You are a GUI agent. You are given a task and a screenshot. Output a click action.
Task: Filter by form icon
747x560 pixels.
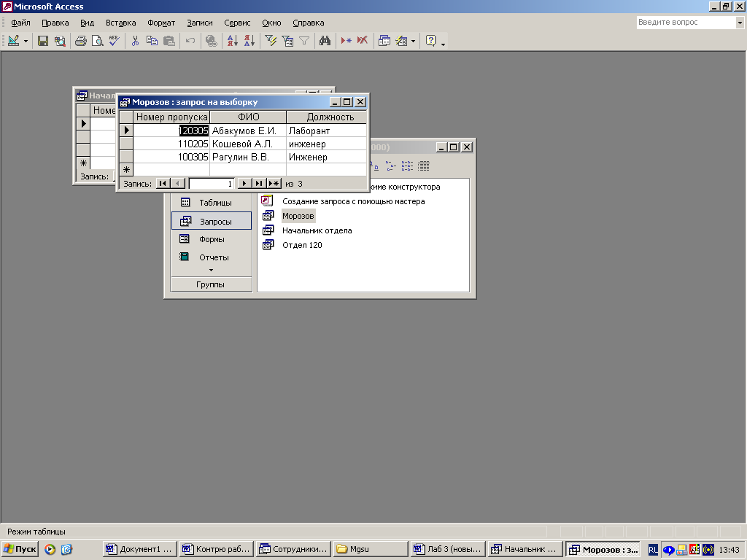(287, 41)
